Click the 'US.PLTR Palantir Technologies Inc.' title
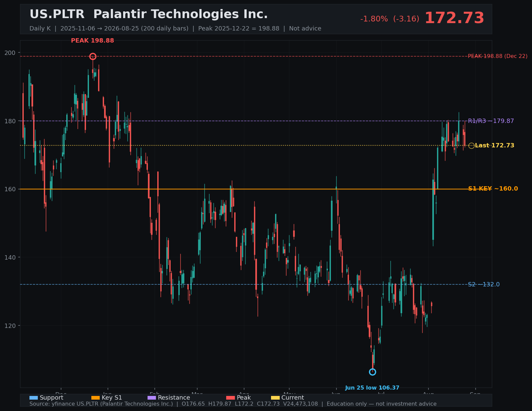This screenshot has height=411, width=532. click(149, 14)
